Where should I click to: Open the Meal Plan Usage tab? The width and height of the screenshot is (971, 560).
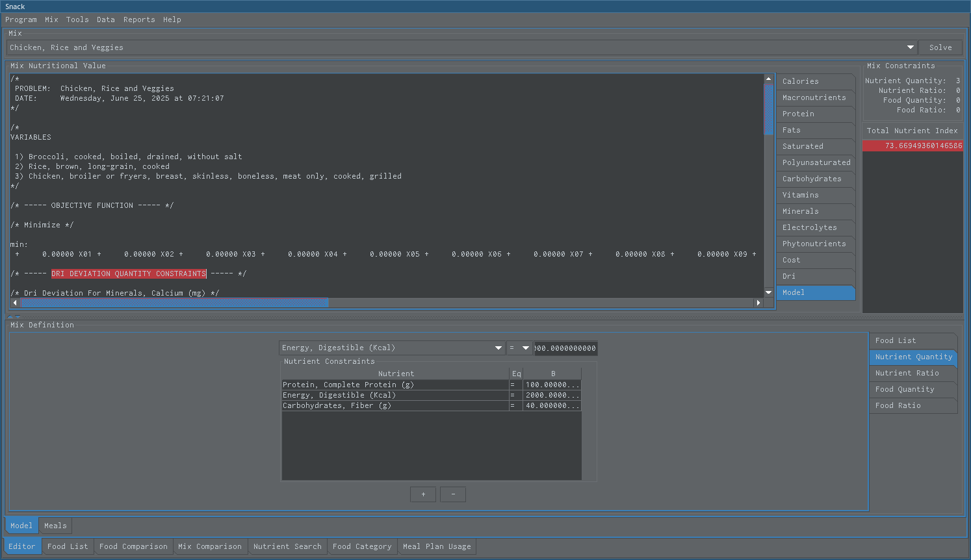tap(437, 546)
